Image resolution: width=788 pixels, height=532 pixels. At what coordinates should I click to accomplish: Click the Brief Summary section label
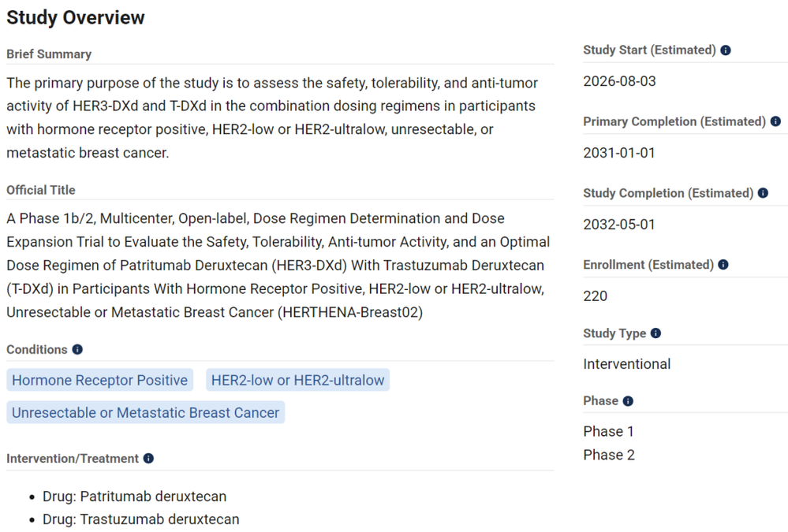coord(49,54)
